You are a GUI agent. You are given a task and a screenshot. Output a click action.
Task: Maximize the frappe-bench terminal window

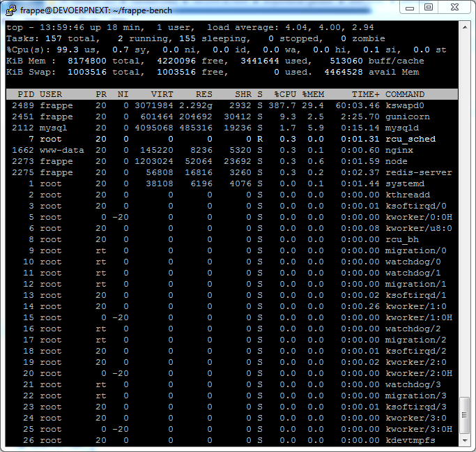[429, 7]
